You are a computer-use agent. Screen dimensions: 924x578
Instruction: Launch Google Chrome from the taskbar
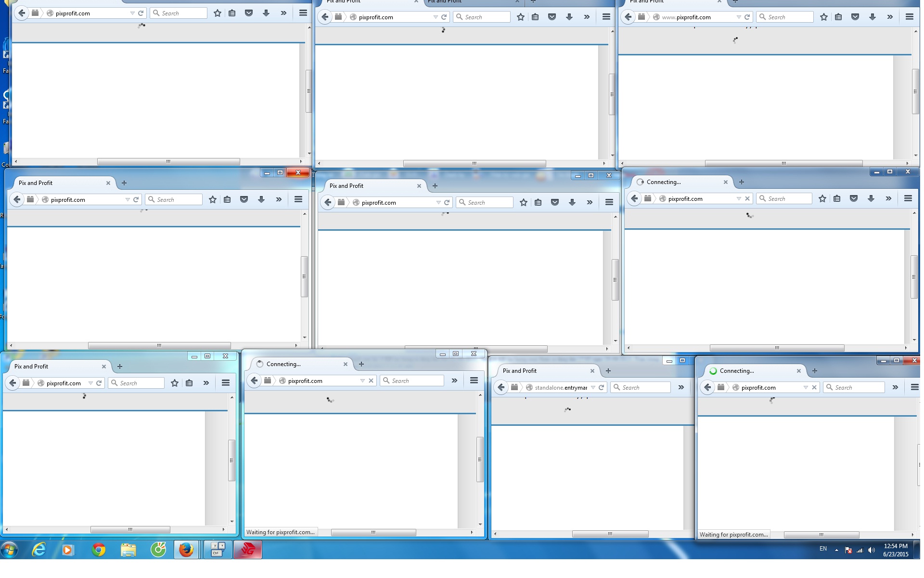coord(99,549)
